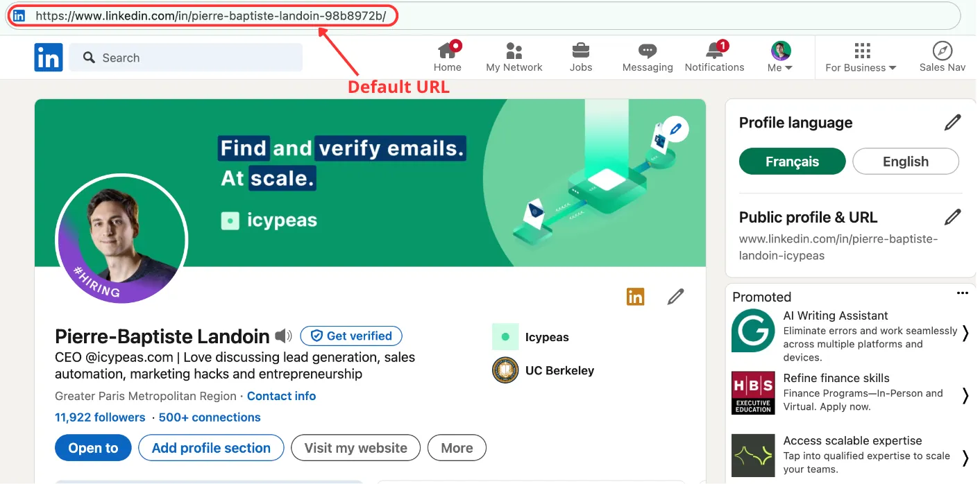Open the Sales Nav compass icon

[x=943, y=51]
